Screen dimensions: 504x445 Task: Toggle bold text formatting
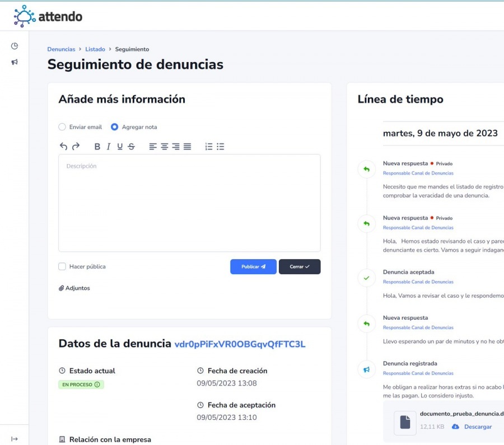[x=97, y=147]
